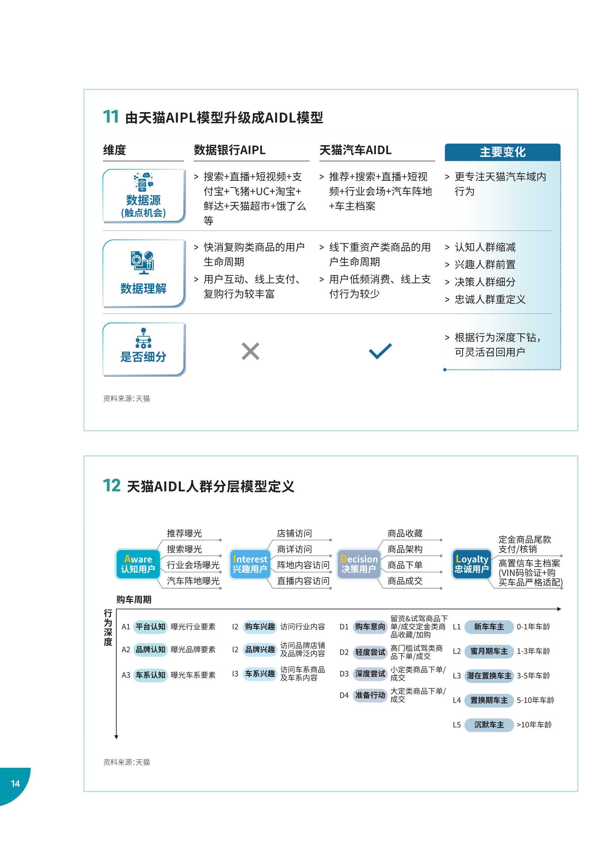Click the bullet 决策人群细分
The height and width of the screenshot is (868, 614).
click(x=485, y=282)
